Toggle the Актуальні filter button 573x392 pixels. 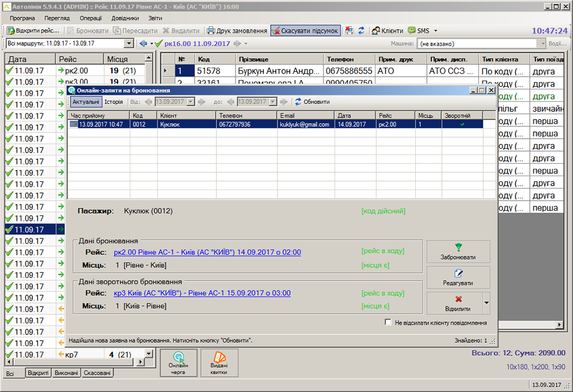(x=86, y=102)
